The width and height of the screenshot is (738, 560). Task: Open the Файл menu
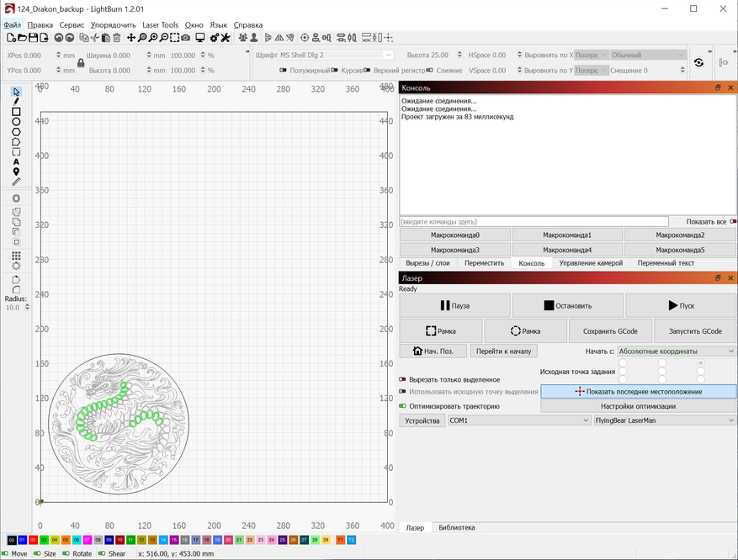12,25
